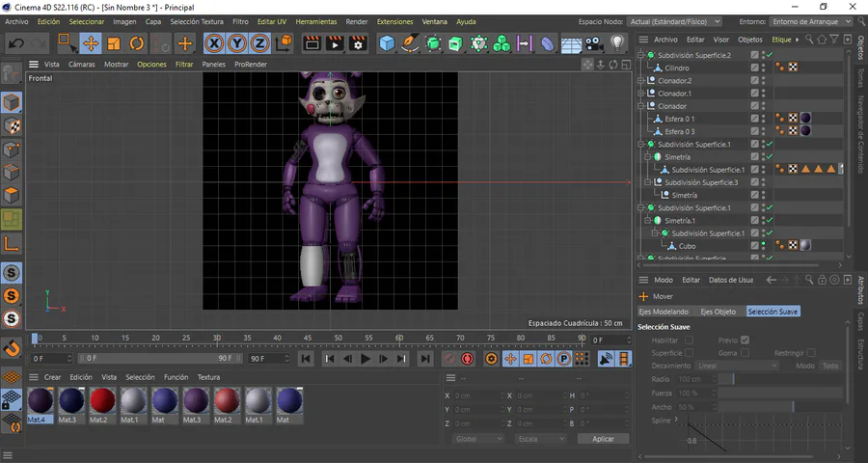Viewport: 868px width, 463px height.
Task: Switch to Selección Suave tab
Action: click(773, 312)
